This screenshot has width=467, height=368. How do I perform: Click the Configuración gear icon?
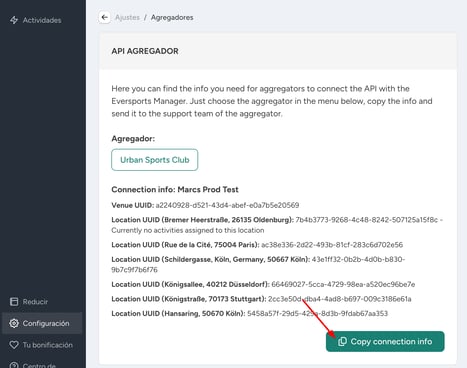point(14,323)
